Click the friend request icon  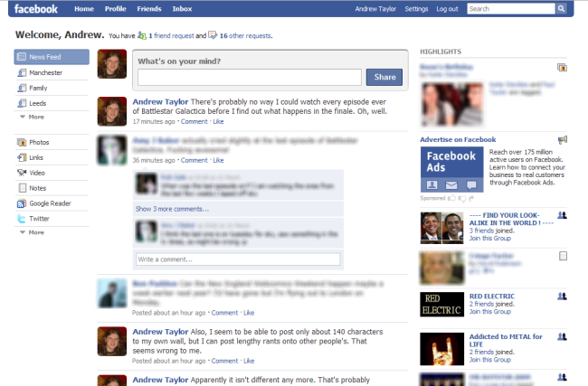coord(142,35)
